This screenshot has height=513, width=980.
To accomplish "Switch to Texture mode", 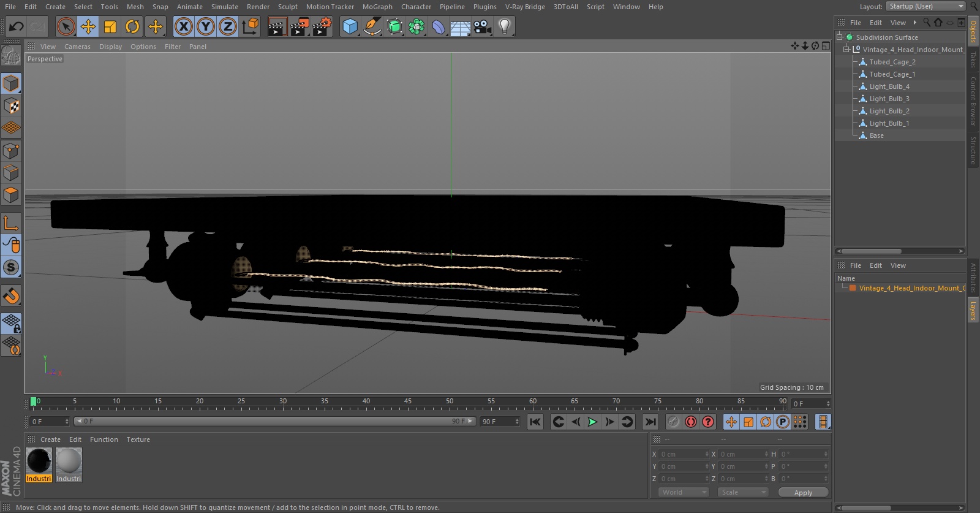I will coord(11,106).
